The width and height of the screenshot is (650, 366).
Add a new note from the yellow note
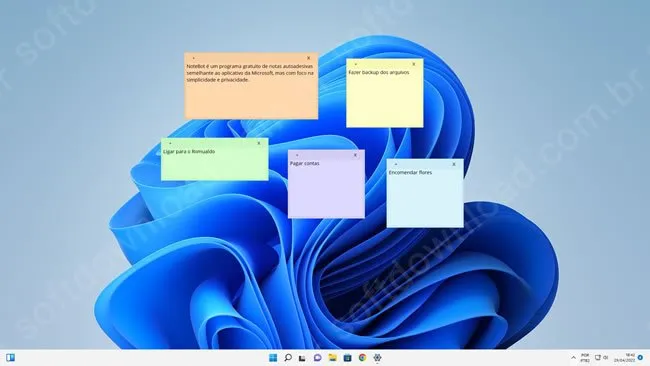coord(355,64)
